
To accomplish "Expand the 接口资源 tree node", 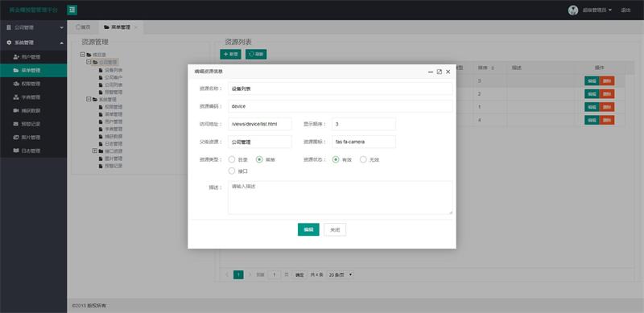I will (x=95, y=151).
